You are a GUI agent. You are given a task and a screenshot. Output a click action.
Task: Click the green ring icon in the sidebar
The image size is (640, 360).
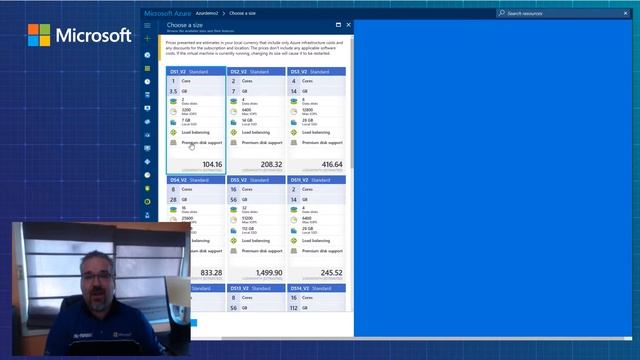point(147,202)
